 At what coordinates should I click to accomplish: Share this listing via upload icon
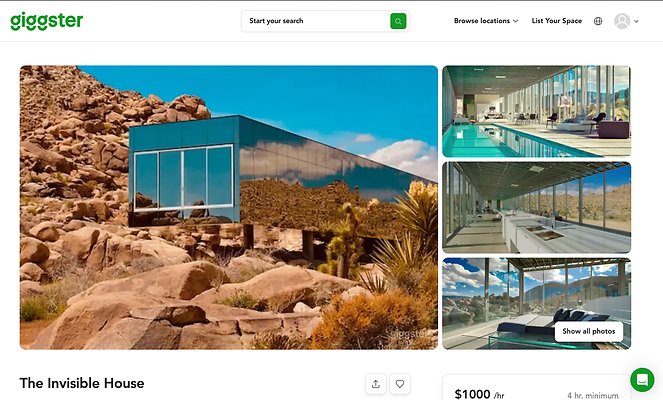(375, 384)
